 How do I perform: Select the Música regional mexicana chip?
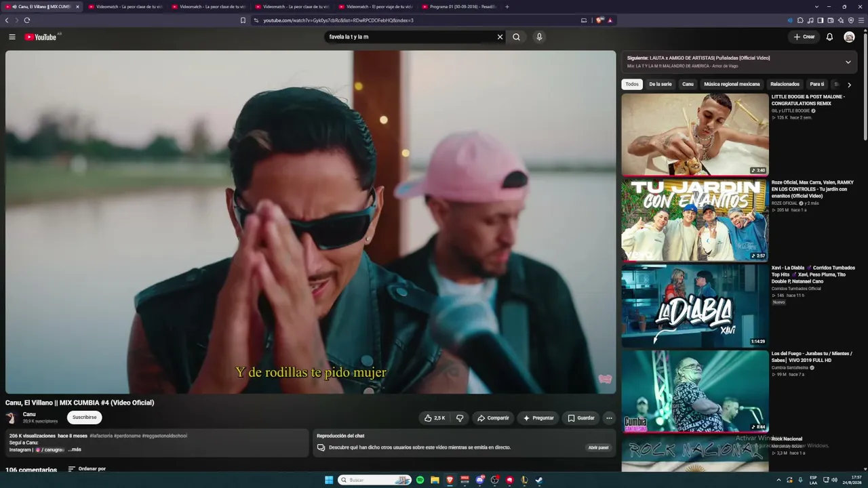tap(732, 85)
